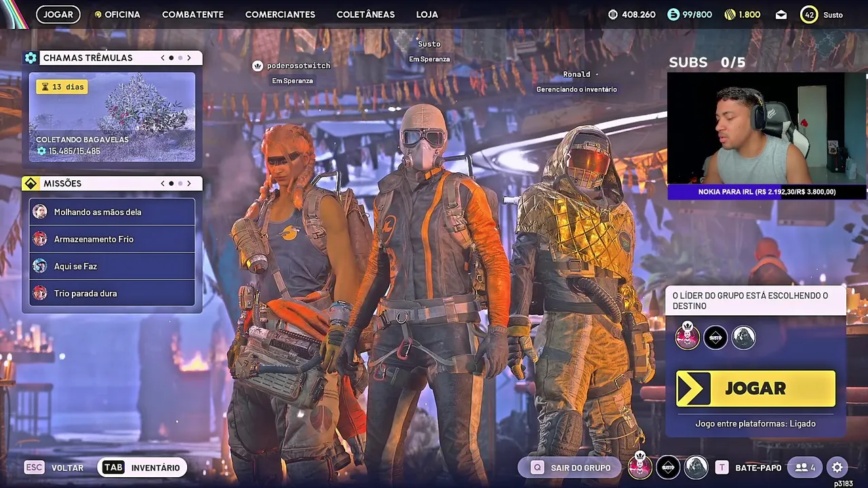Click the Missões page indicator dots
Image resolution: width=868 pixels, height=488 pixels.
[176, 183]
